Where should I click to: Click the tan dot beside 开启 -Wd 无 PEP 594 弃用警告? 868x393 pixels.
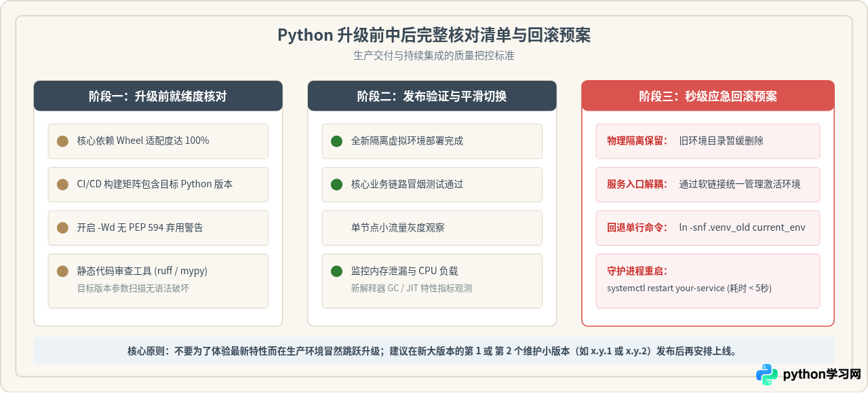[x=62, y=228]
